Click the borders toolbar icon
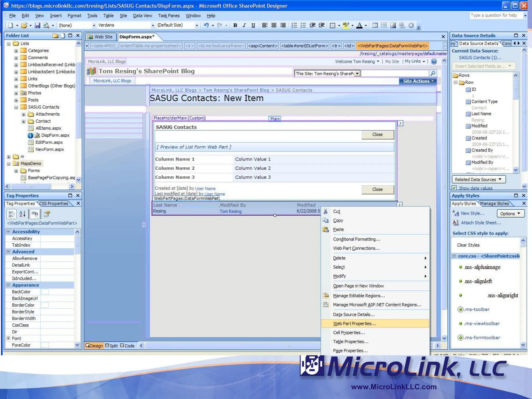 click(332, 25)
